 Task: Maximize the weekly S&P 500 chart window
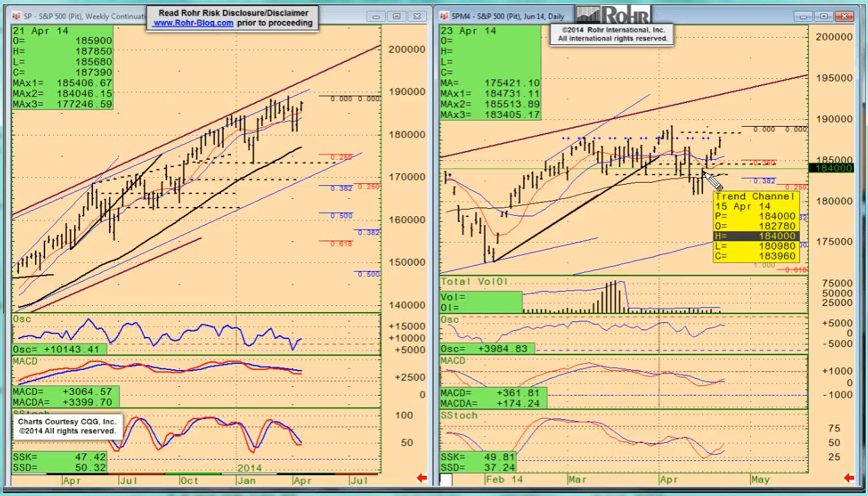[396, 16]
